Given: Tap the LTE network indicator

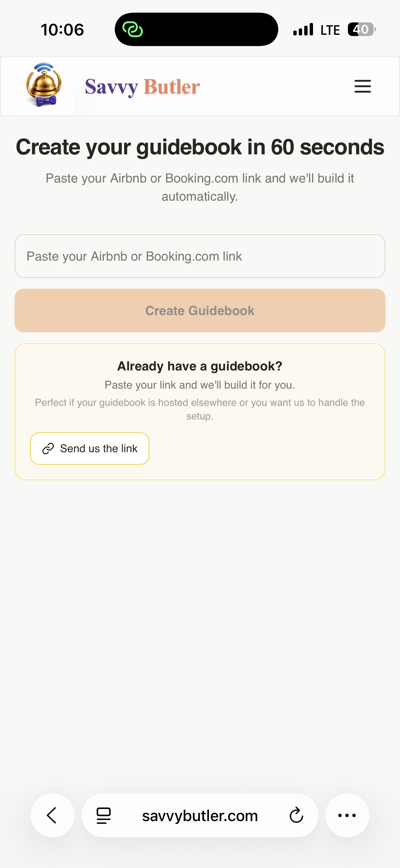Looking at the screenshot, I should click(330, 30).
